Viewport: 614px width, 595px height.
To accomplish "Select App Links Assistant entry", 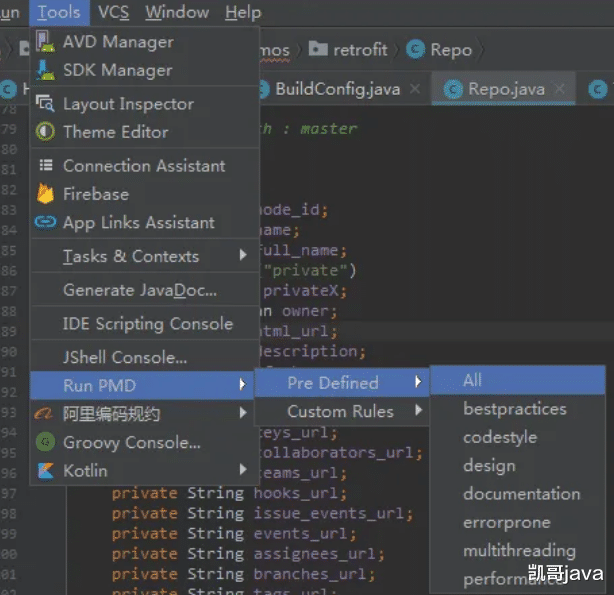I will (144, 222).
